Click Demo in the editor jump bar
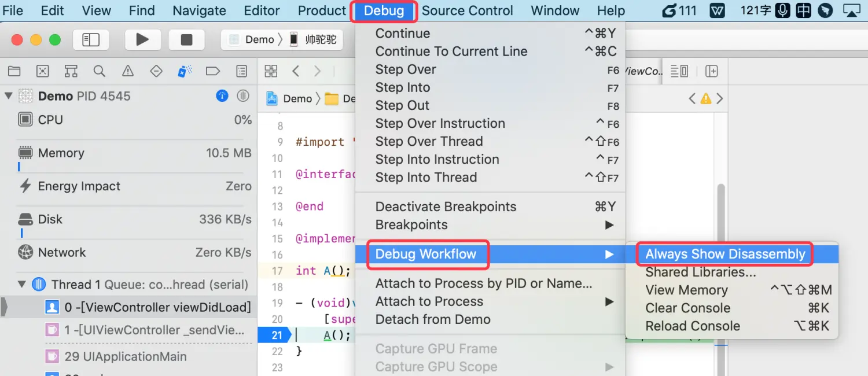 click(x=290, y=99)
